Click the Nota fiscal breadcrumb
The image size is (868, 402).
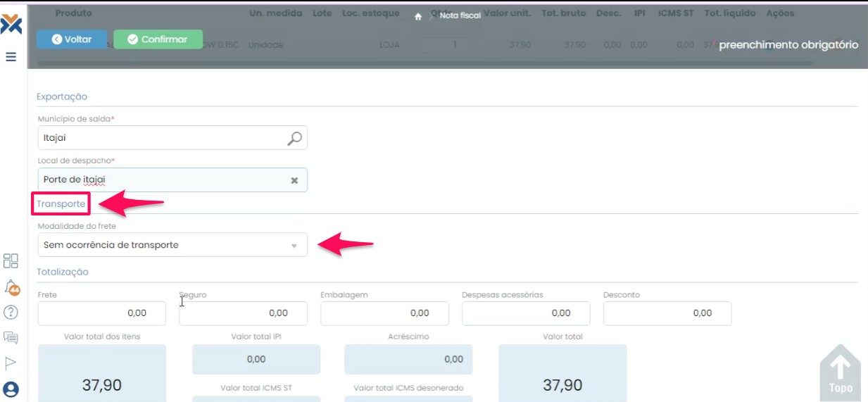tap(460, 15)
